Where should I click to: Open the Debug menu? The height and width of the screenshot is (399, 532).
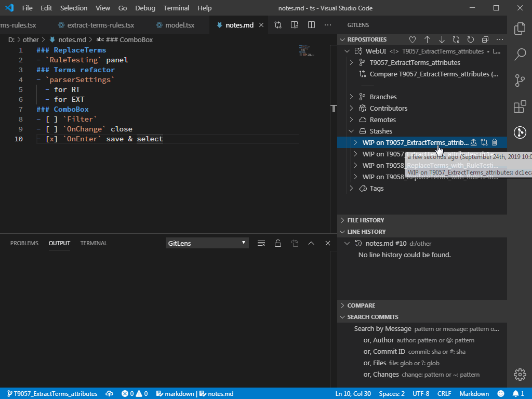[x=145, y=8]
